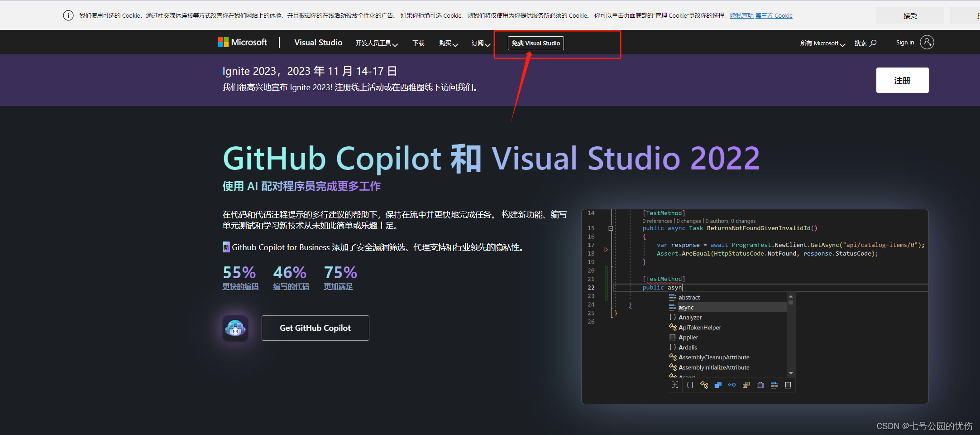The height and width of the screenshot is (435, 980).
Task: Click the ApiTokenHelper class icon
Action: [673, 327]
